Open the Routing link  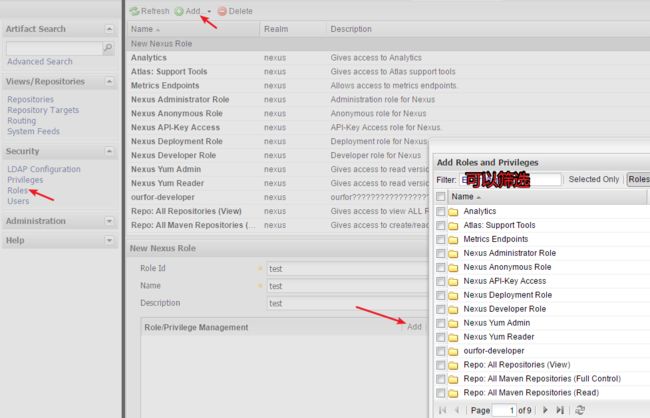tap(22, 121)
